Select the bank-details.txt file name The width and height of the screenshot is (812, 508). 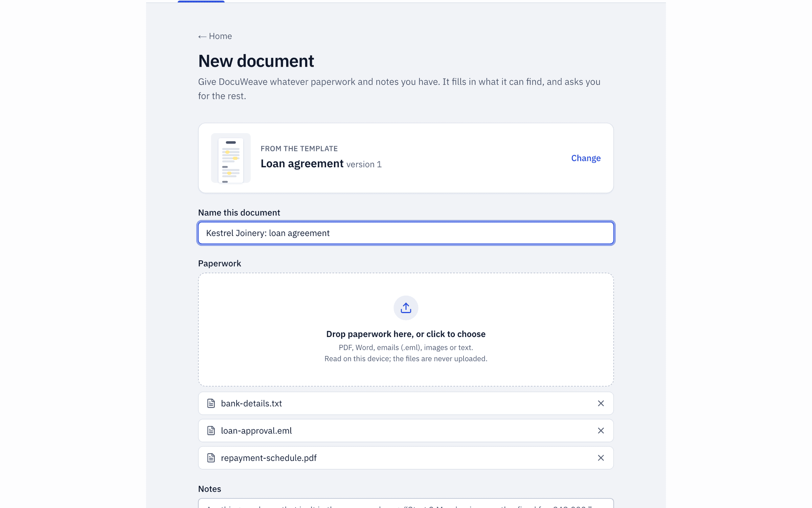[251, 403]
